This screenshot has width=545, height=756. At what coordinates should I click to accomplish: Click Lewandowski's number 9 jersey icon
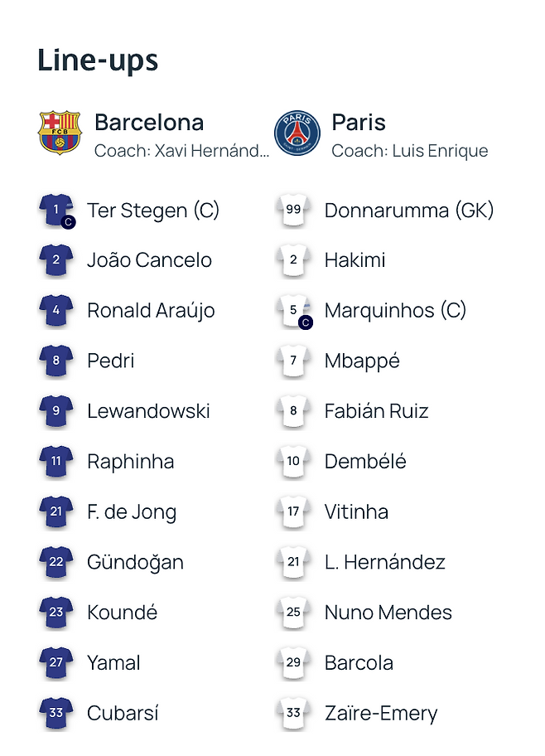pos(55,411)
